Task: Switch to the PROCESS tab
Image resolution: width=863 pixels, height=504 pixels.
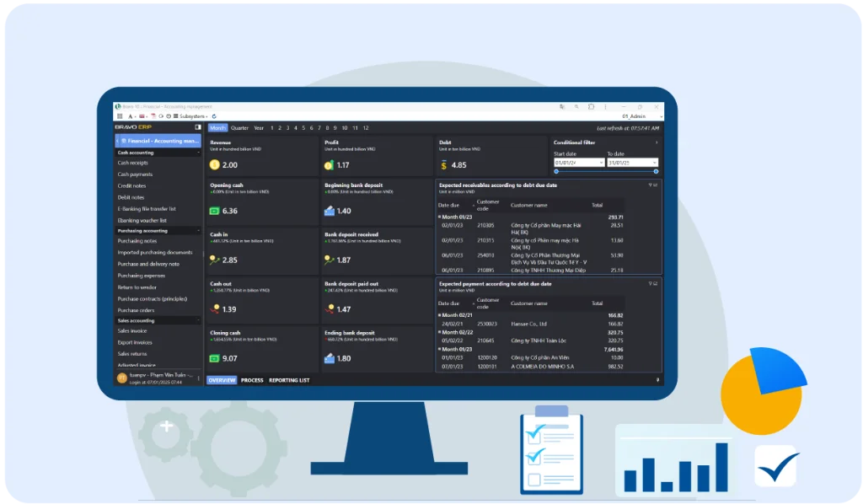Action: tap(252, 380)
